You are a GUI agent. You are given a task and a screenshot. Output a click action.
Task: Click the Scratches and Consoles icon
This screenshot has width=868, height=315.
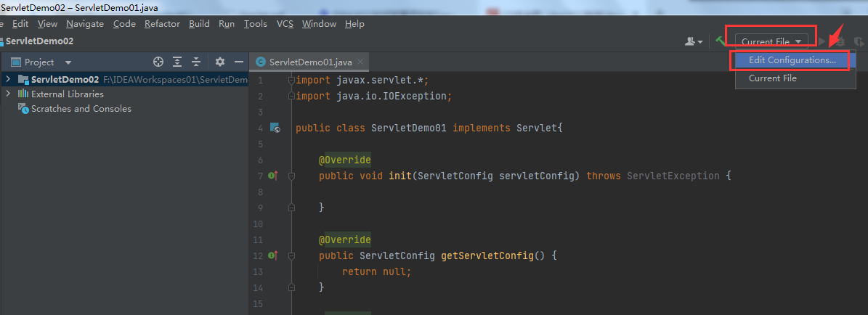[x=23, y=108]
